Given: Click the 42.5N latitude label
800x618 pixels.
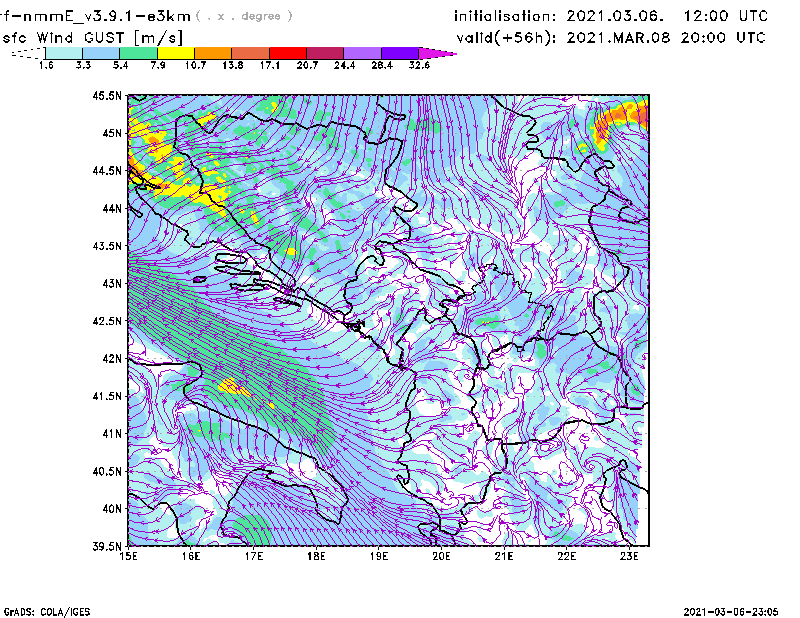Looking at the screenshot, I should pos(107,321).
